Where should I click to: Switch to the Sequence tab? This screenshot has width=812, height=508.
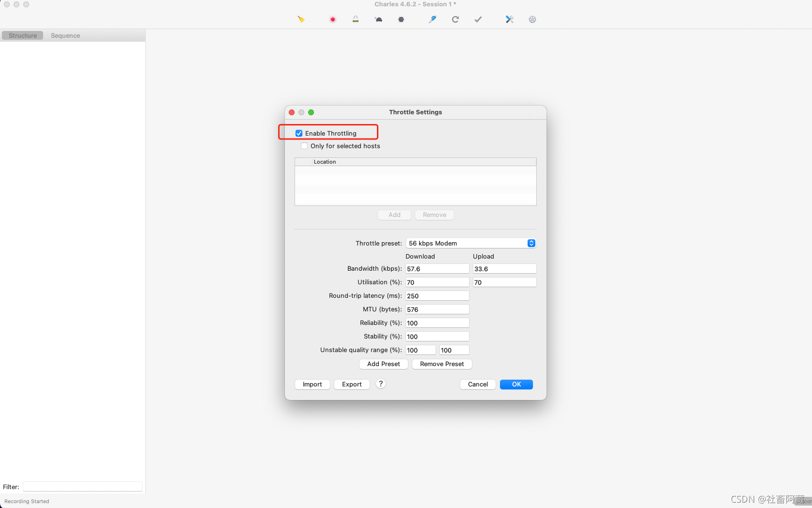(65, 35)
